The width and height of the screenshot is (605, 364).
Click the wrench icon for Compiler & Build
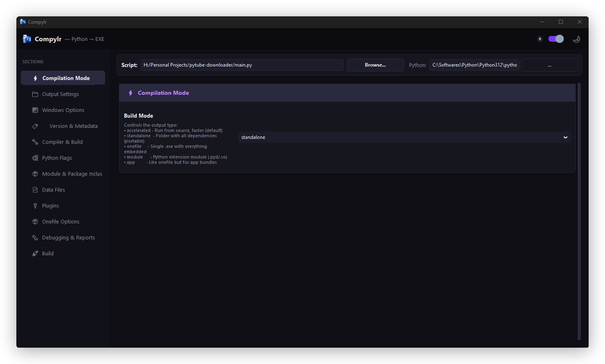(x=35, y=142)
